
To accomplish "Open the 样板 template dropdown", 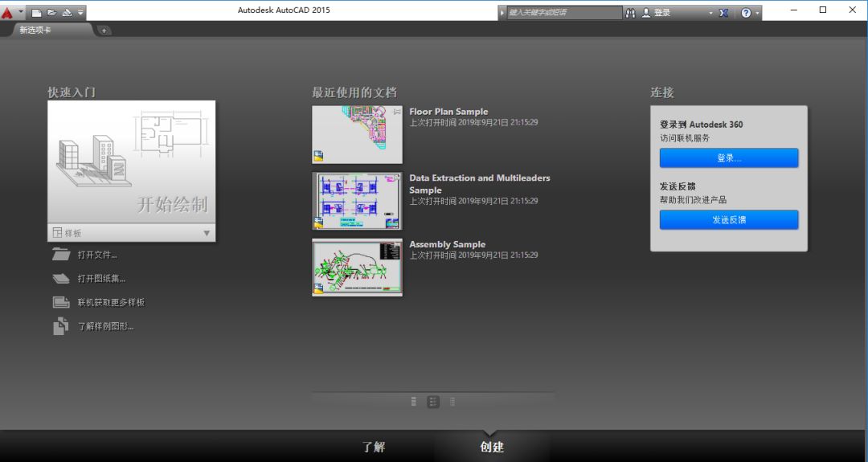I will [131, 233].
